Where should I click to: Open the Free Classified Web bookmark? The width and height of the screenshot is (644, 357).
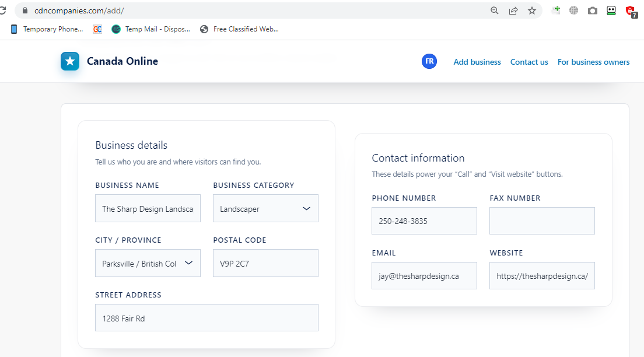coord(239,29)
